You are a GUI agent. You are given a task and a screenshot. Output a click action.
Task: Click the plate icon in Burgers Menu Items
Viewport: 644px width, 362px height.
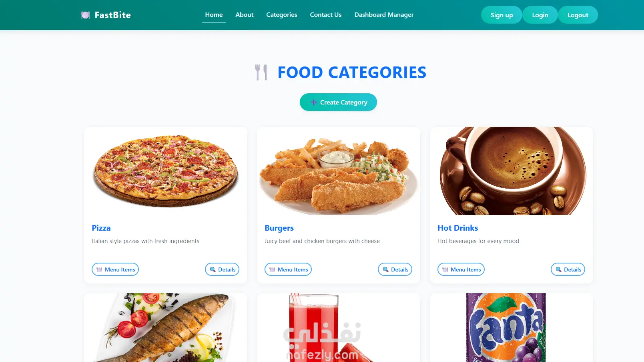point(272,270)
